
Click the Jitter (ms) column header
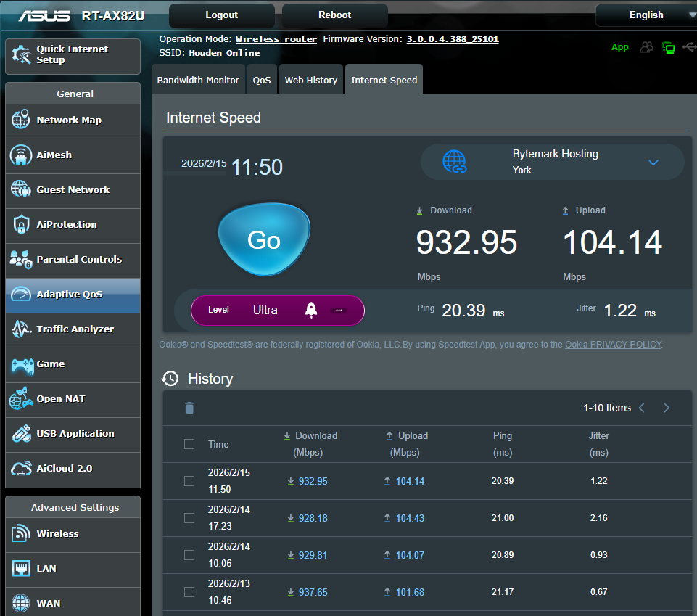coord(599,444)
